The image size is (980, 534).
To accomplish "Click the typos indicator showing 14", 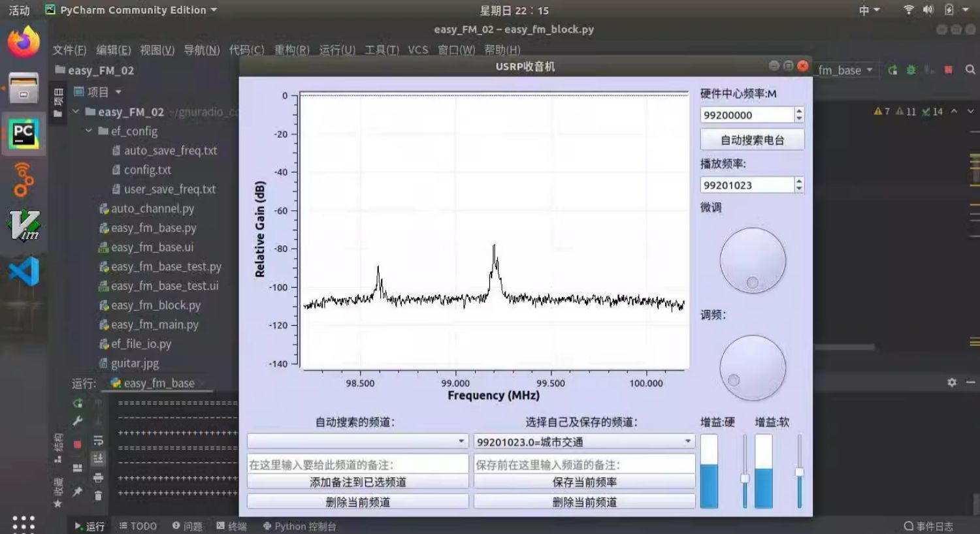I will [x=932, y=112].
